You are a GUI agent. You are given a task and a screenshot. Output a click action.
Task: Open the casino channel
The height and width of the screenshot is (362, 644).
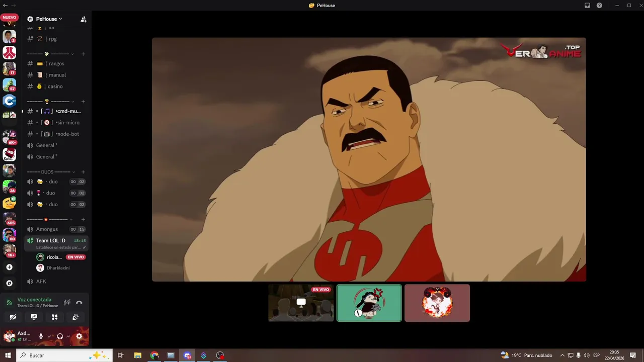point(56,86)
